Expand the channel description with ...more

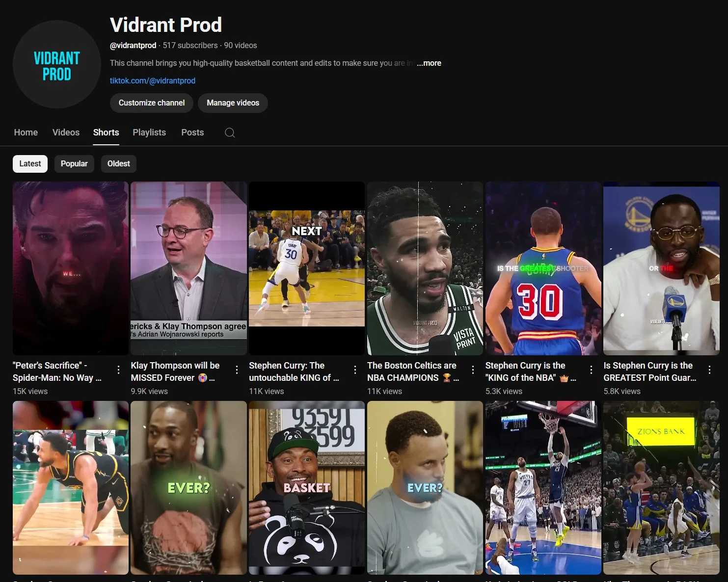pyautogui.click(x=429, y=63)
